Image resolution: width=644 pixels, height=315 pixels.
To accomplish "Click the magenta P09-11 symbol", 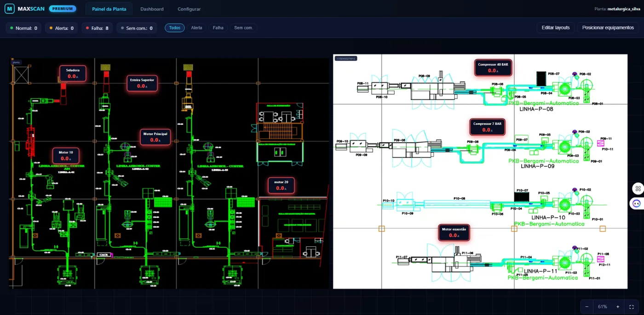I will click(x=601, y=143).
